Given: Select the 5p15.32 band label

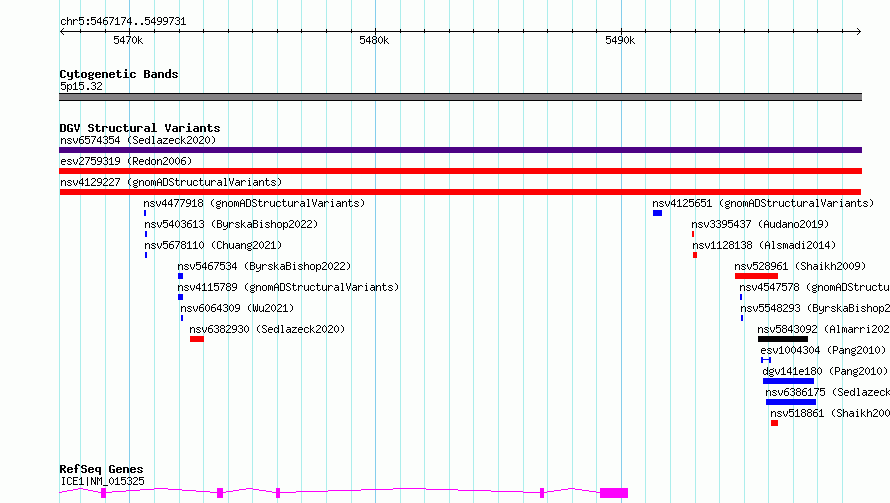Looking at the screenshot, I should 81,86.
